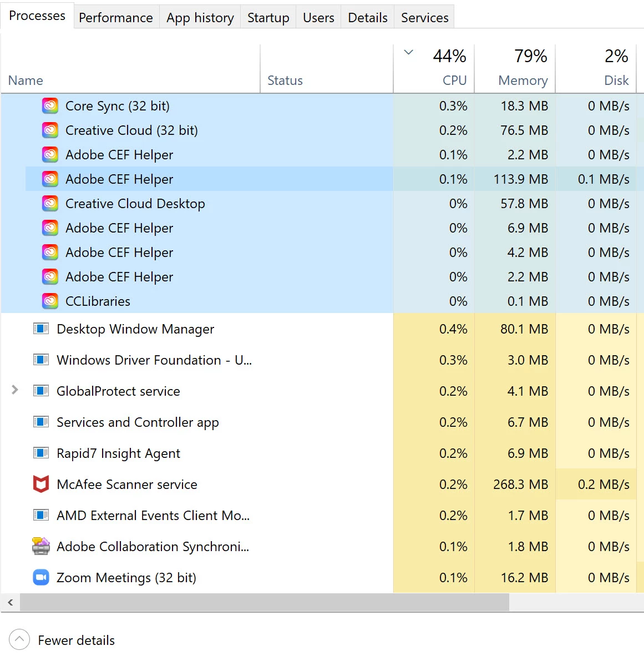Select the CCLibraries process name
This screenshot has width=644, height=666.
click(x=98, y=301)
